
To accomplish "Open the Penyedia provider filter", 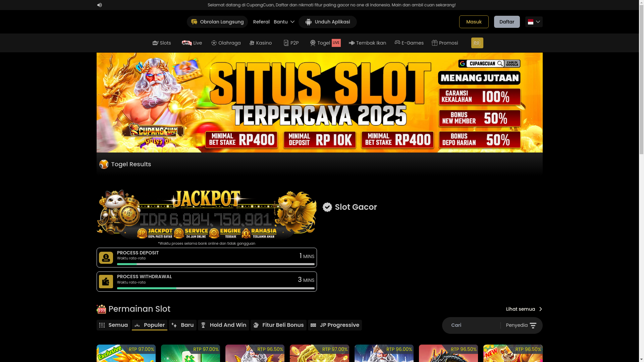I will coord(521,325).
